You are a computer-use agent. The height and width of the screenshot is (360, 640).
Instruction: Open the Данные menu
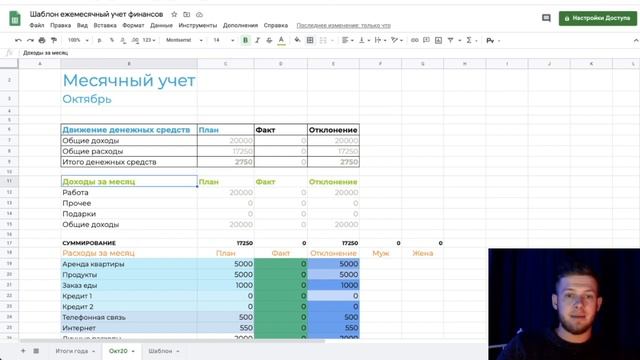pyautogui.click(x=161, y=25)
